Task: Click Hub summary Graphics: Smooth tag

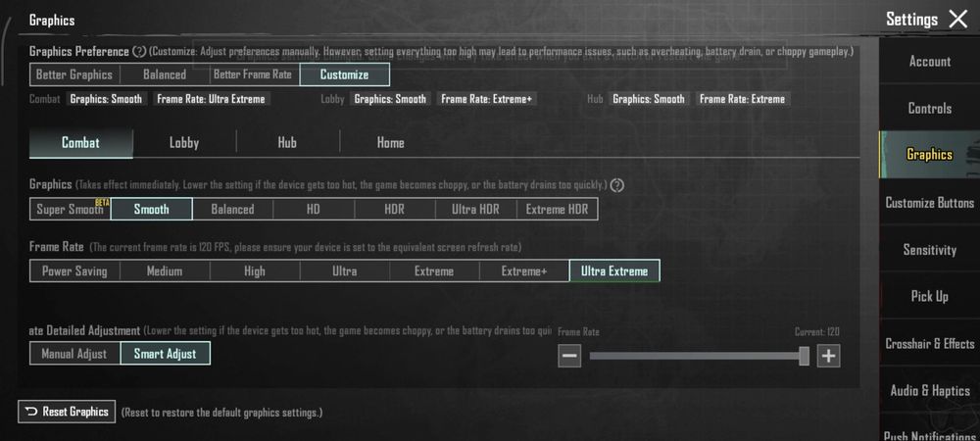Action: [649, 99]
